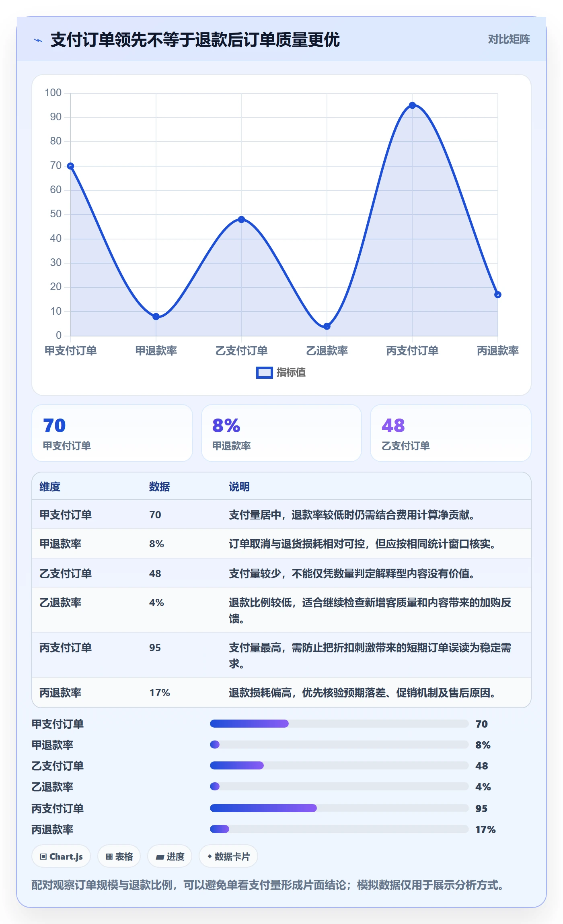This screenshot has height=924, width=563.
Task: Click the 乙支付订单 progress bar
Action: 339,765
